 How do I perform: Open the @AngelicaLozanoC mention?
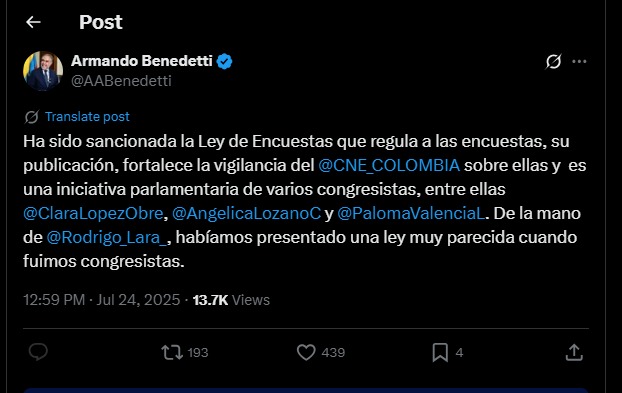pyautogui.click(x=246, y=213)
